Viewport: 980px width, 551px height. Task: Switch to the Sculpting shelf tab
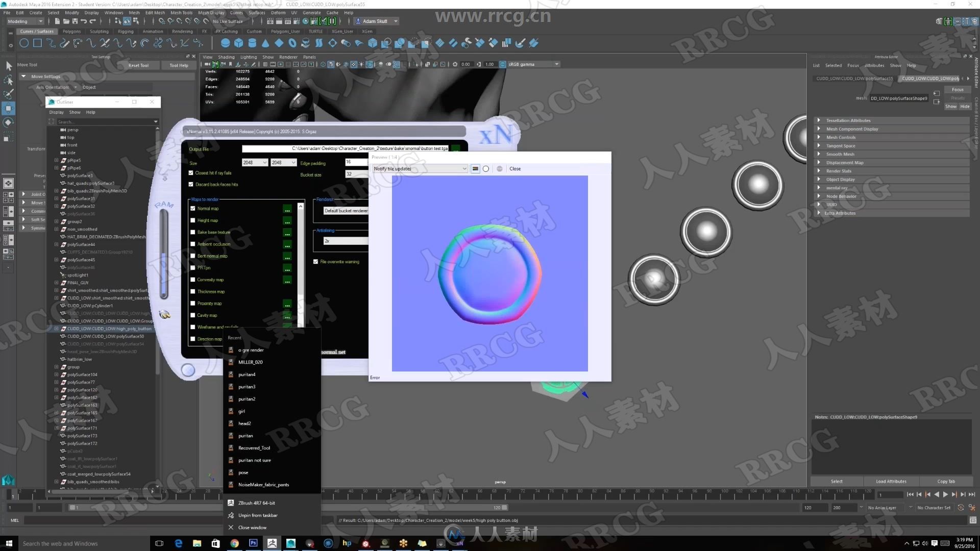pyautogui.click(x=99, y=32)
